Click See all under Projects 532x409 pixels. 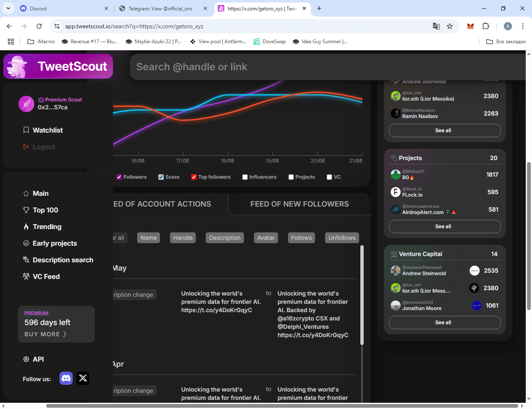click(x=445, y=227)
